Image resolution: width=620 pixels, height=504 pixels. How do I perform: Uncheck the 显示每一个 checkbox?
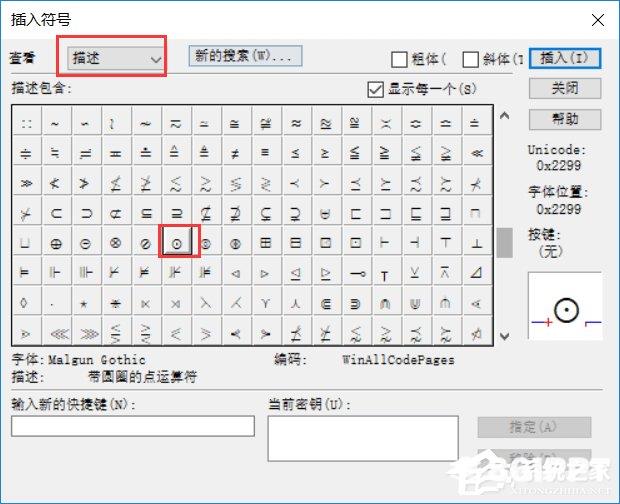[x=376, y=89]
